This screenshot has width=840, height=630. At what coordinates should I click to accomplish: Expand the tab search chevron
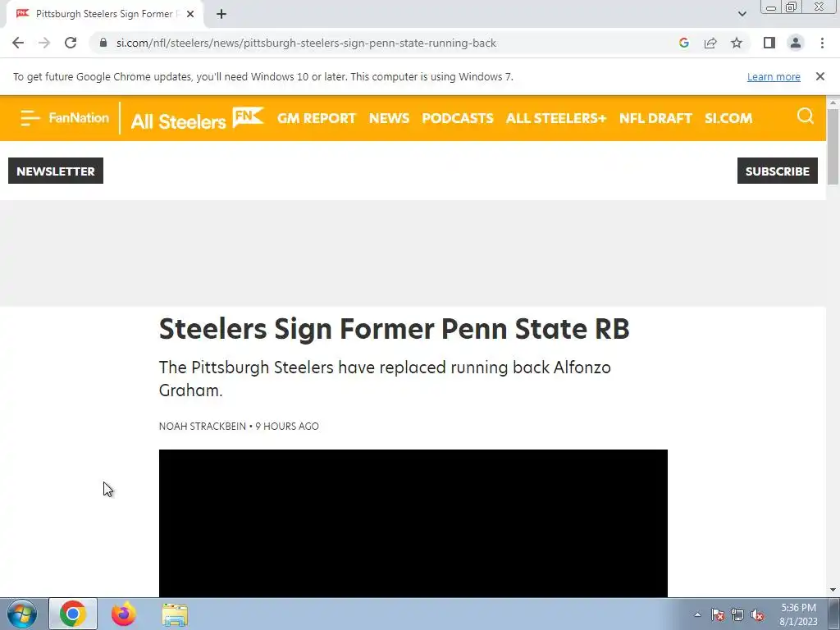click(742, 14)
